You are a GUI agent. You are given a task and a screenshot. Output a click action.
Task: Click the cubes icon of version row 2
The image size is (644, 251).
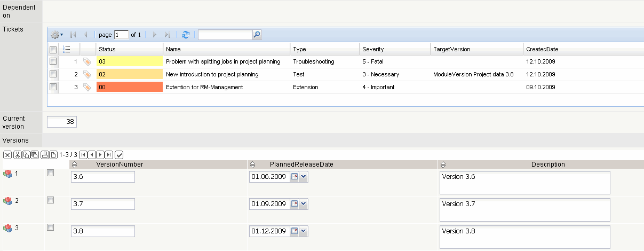(x=7, y=201)
